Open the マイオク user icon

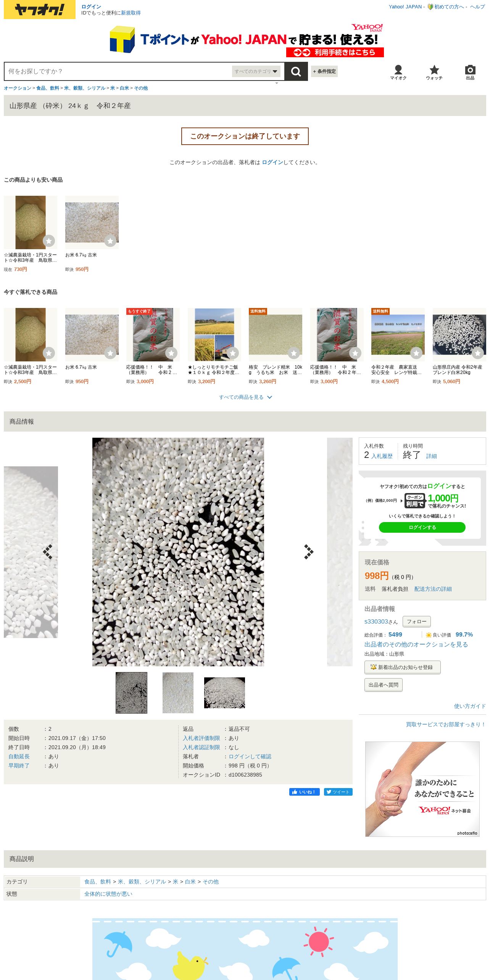[398, 72]
